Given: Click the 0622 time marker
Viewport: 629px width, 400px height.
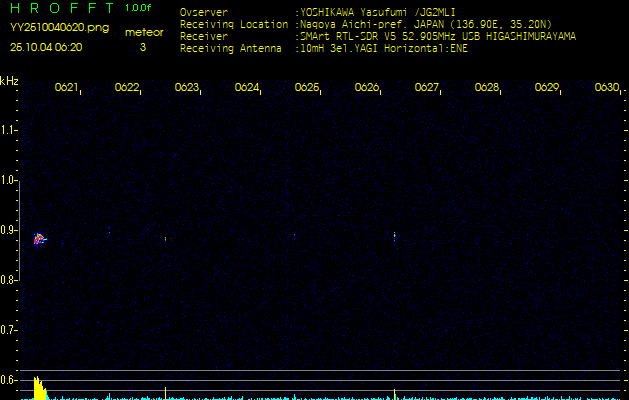Looking at the screenshot, I should 126,87.
